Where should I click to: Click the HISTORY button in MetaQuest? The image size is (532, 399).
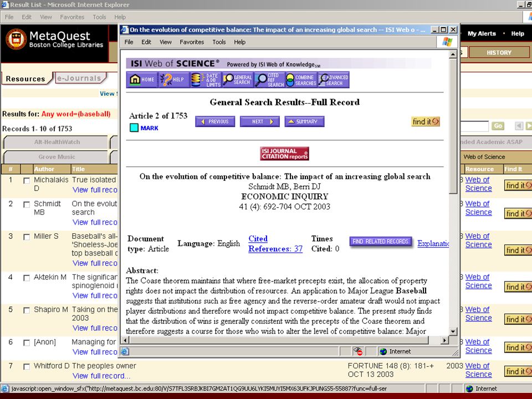[499, 53]
